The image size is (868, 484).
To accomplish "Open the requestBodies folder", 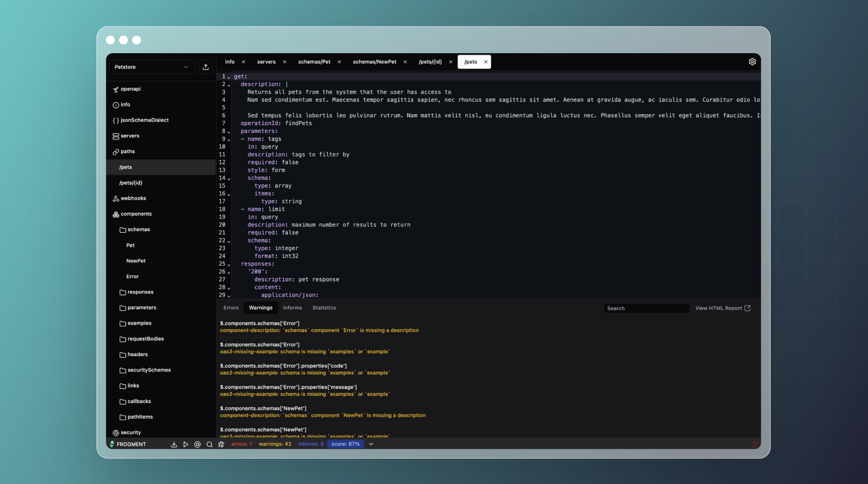I will pyautogui.click(x=161, y=339).
